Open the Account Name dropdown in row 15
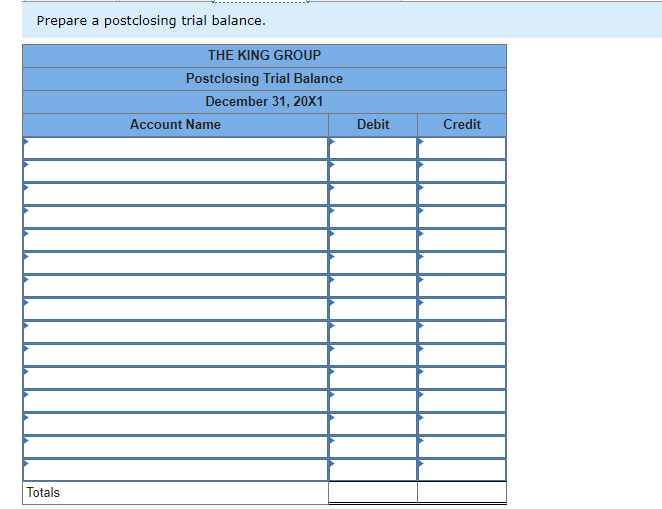This screenshot has height=509, width=662. (x=176, y=470)
